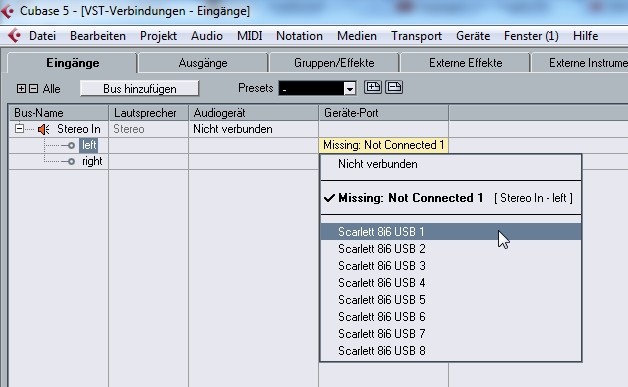Screen dimensions: 628x387
Task: Open the Gruppen/Effekte tab
Action: click(334, 63)
